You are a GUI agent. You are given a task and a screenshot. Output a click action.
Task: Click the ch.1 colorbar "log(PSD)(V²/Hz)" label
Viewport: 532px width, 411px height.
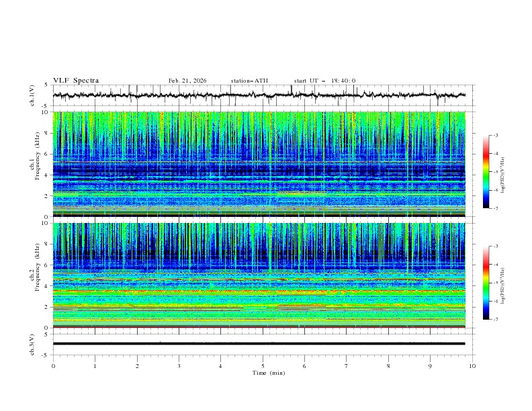(503, 175)
